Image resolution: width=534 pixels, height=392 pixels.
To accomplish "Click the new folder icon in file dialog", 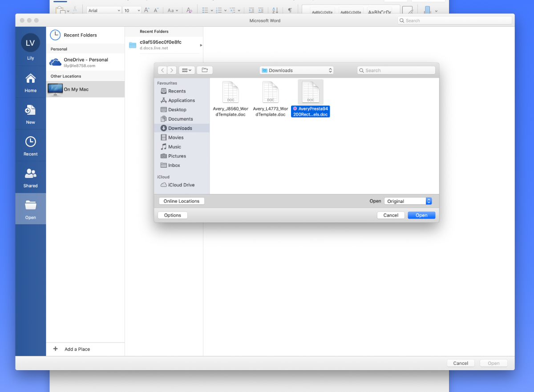I will click(205, 70).
